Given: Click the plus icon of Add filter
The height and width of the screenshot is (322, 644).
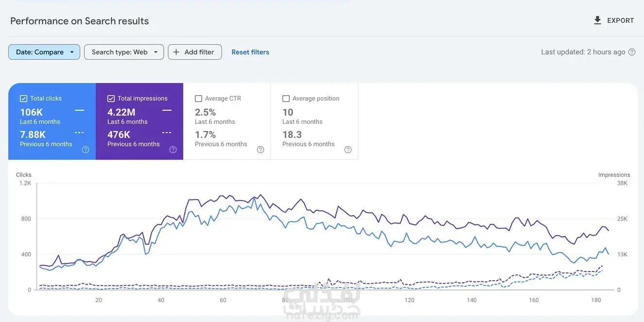Looking at the screenshot, I should (x=176, y=52).
